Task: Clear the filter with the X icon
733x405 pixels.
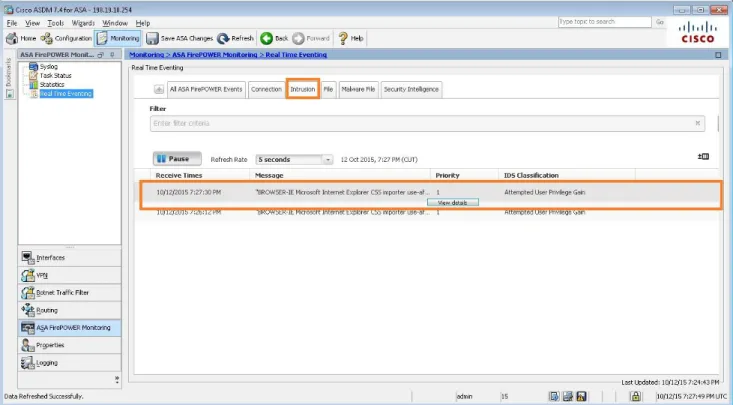Action: point(697,123)
